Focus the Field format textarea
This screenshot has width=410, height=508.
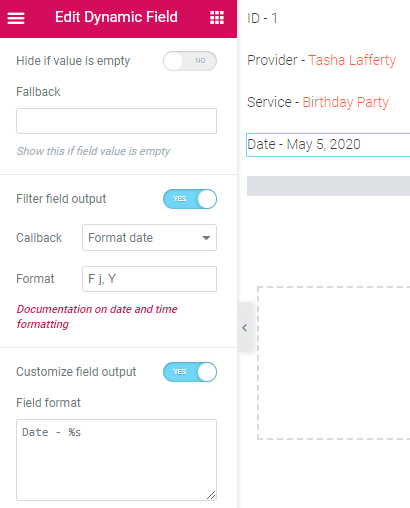click(x=116, y=460)
